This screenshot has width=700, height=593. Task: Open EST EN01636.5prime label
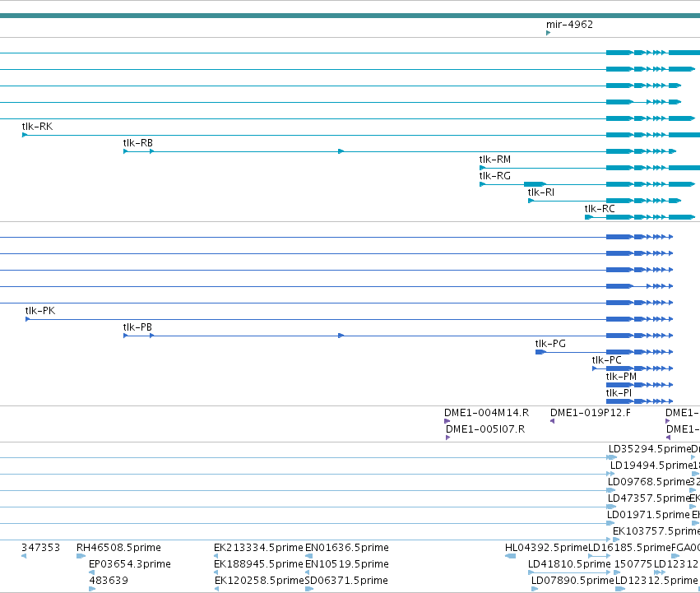tap(347, 548)
